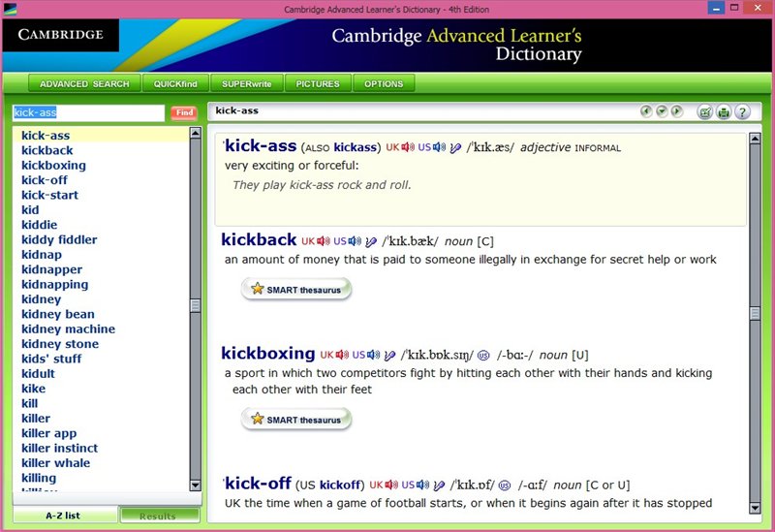Switch to the A-Z list tab
Image resolution: width=775 pixels, height=532 pixels.
64,516
